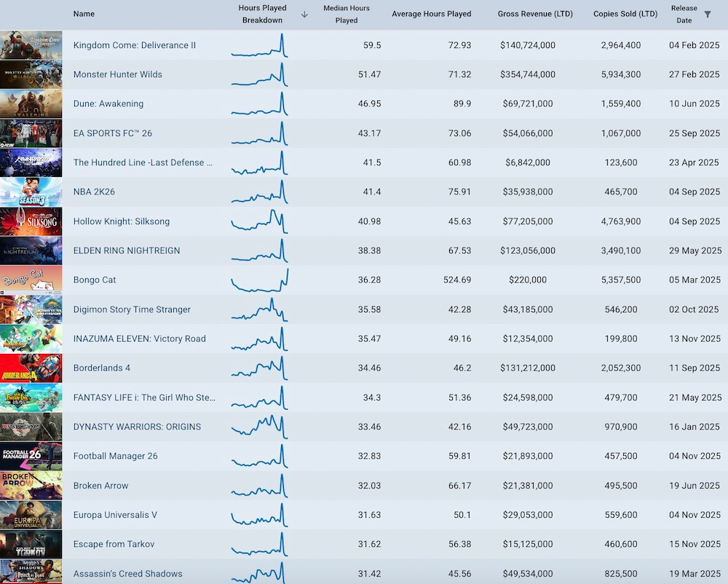Click the Name column header

(x=84, y=14)
